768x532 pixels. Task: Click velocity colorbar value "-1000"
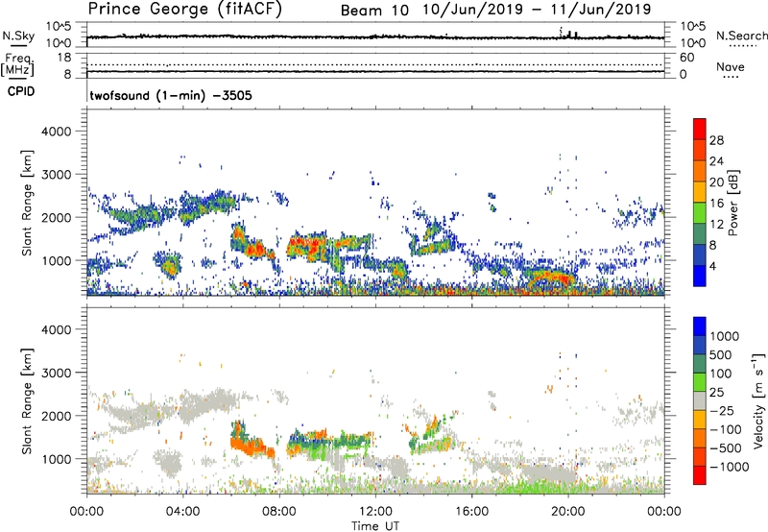pos(729,467)
